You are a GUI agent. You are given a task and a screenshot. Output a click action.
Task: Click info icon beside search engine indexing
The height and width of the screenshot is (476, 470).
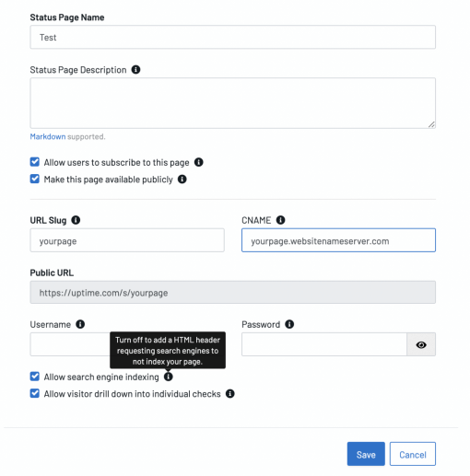[x=169, y=377]
